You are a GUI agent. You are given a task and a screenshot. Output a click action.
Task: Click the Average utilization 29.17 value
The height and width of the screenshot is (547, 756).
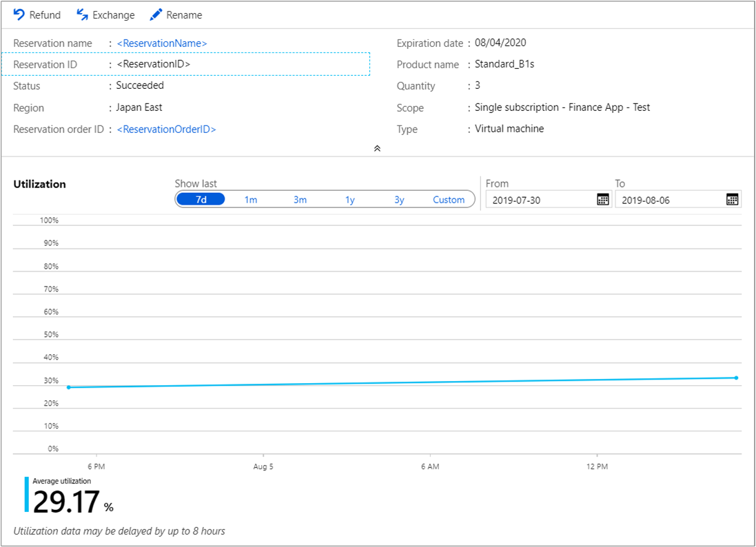click(x=67, y=502)
